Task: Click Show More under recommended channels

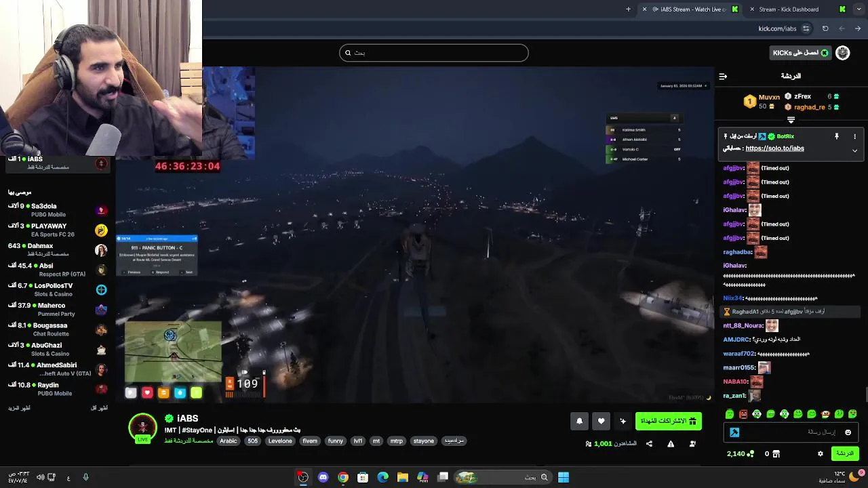Action: (19, 408)
